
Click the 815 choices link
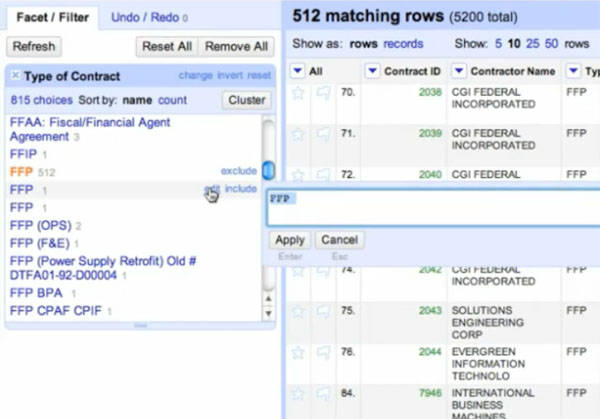pyautogui.click(x=41, y=100)
